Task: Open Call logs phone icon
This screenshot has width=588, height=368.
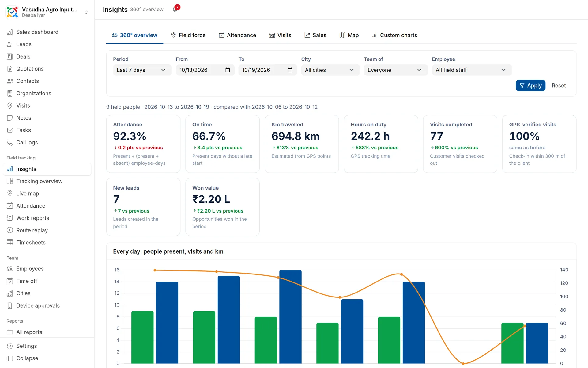Action: click(x=10, y=142)
